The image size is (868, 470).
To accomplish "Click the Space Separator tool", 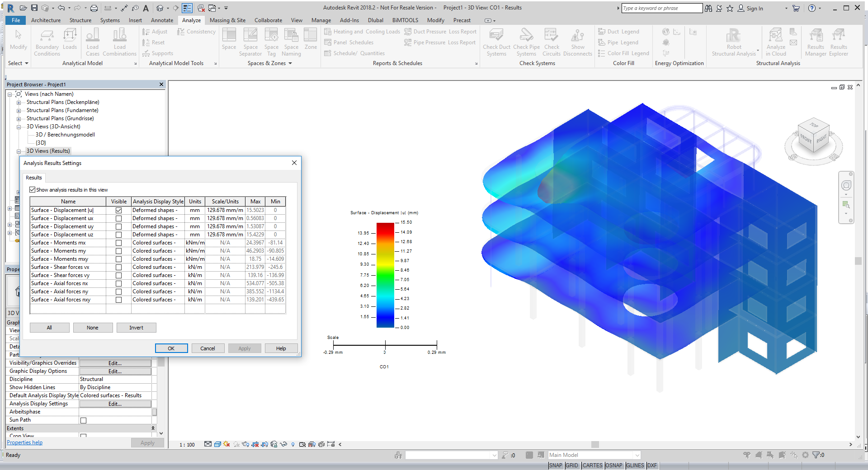I will (250, 42).
